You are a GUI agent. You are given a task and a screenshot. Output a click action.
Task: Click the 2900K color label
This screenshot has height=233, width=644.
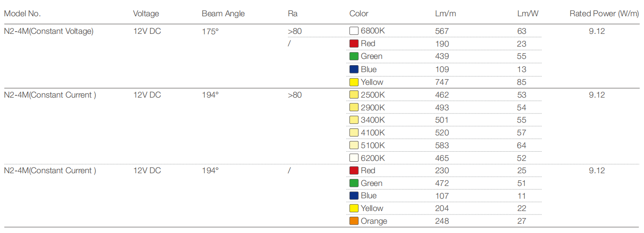[x=373, y=108]
